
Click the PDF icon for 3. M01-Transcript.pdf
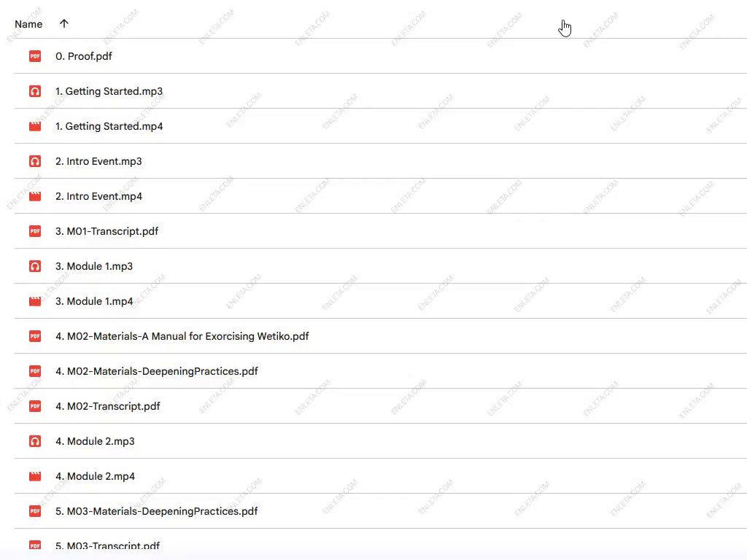click(x=34, y=231)
